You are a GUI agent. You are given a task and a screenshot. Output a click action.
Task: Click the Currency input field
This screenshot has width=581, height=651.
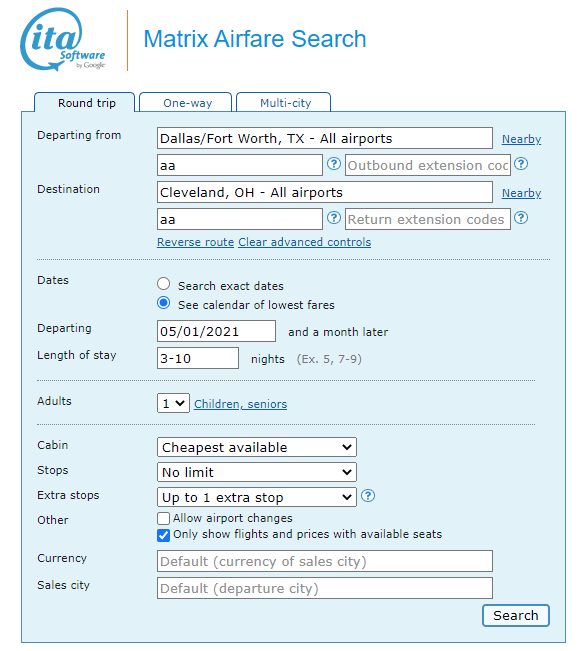(325, 561)
